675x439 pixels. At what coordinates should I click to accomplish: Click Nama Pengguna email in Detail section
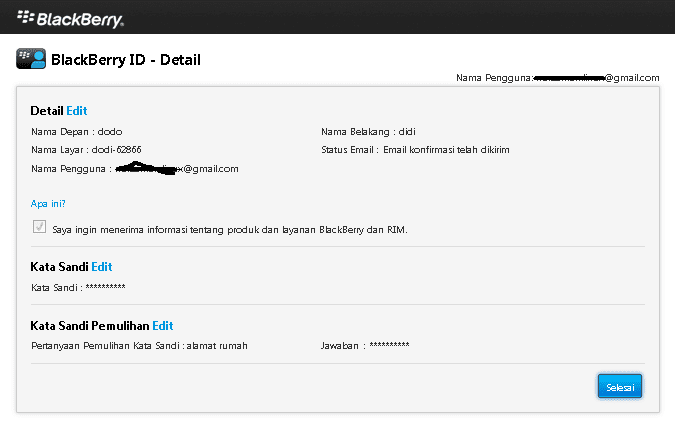click(177, 168)
